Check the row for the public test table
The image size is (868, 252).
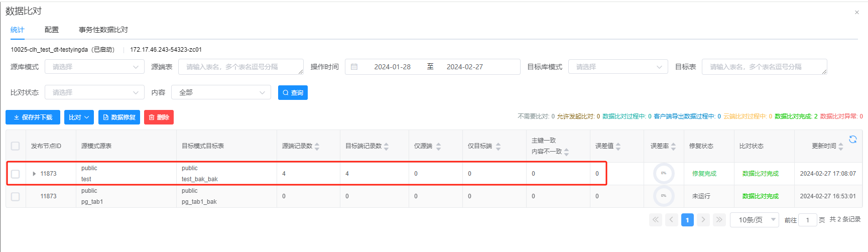coord(16,174)
